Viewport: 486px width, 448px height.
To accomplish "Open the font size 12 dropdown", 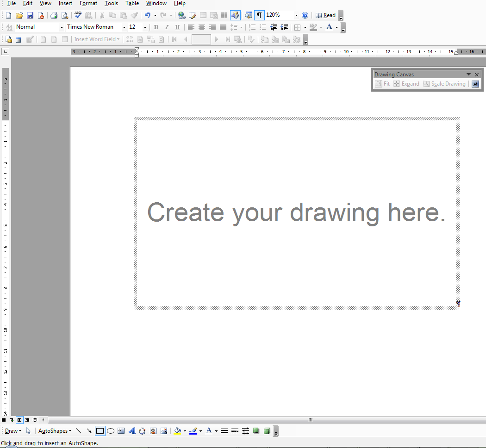I will click(x=145, y=27).
